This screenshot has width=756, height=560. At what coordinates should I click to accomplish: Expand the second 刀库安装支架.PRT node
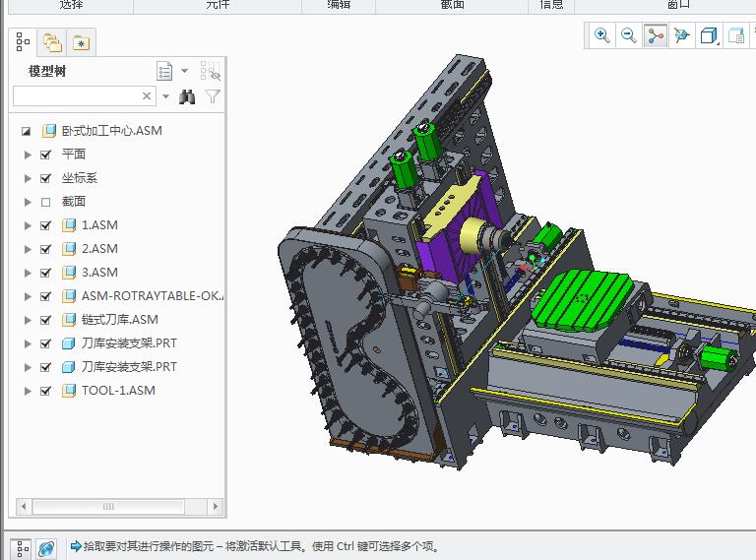click(x=28, y=367)
